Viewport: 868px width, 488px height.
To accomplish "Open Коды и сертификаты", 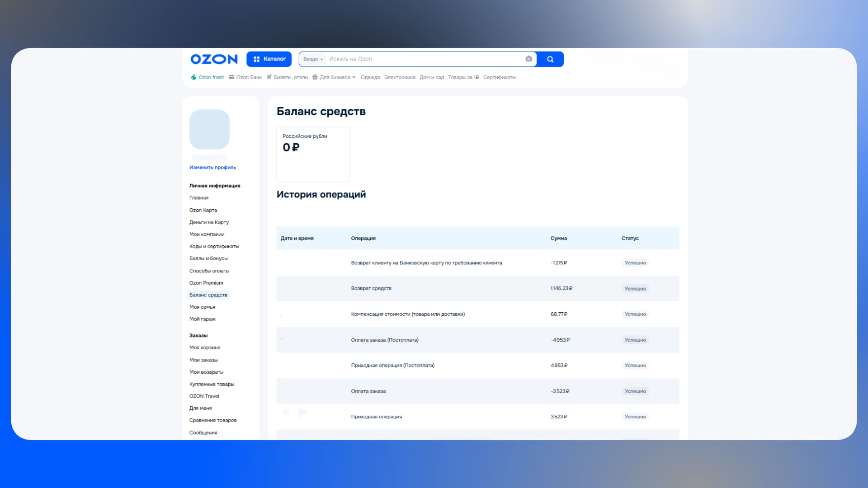I will (x=214, y=246).
